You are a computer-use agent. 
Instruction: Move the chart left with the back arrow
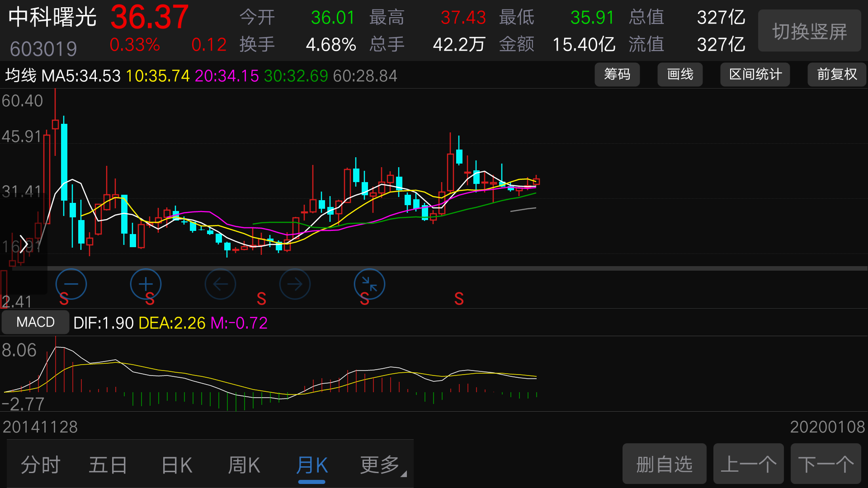pos(220,284)
